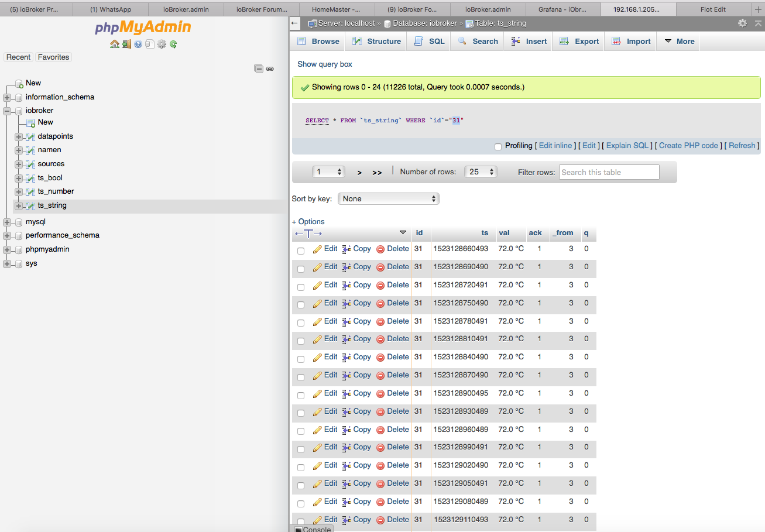The width and height of the screenshot is (765, 532).
Task: Collapse all navigation tree nodes icon
Action: [x=259, y=68]
